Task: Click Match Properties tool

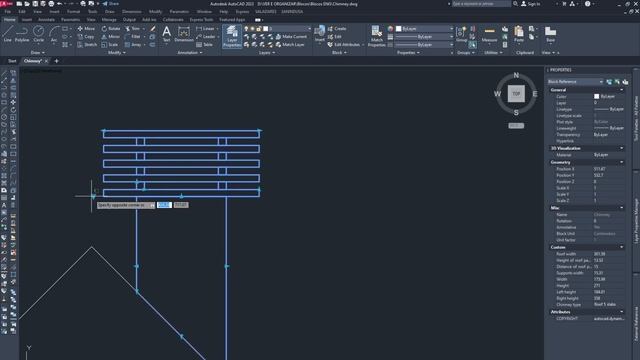Action: tap(376, 36)
